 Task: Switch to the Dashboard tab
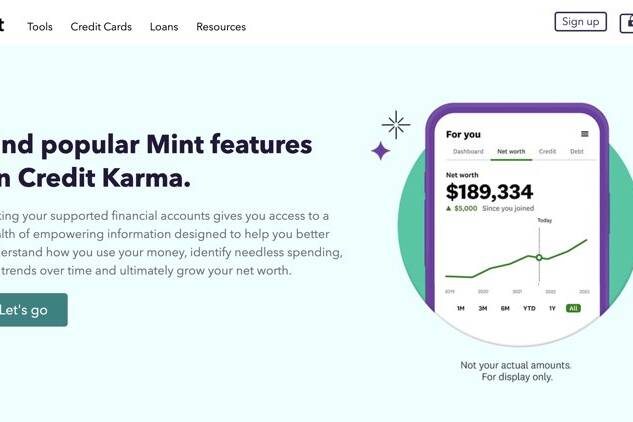pos(468,151)
